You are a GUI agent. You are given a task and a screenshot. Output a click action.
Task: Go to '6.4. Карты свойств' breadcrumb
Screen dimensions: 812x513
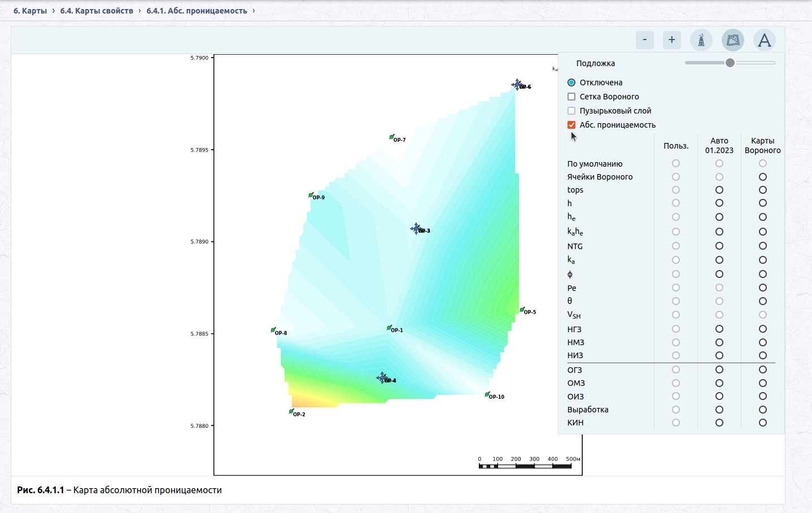(97, 11)
